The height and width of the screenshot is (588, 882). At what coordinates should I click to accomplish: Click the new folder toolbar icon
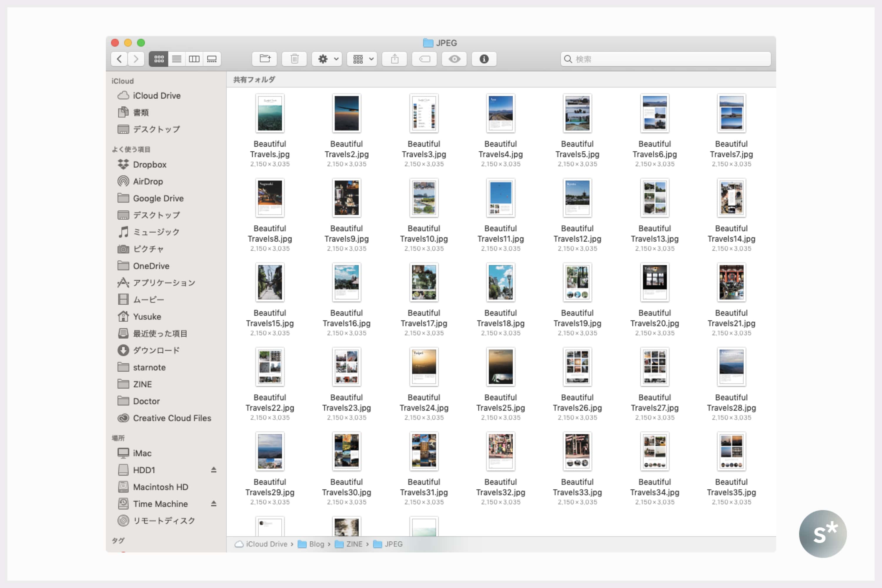pos(265,59)
